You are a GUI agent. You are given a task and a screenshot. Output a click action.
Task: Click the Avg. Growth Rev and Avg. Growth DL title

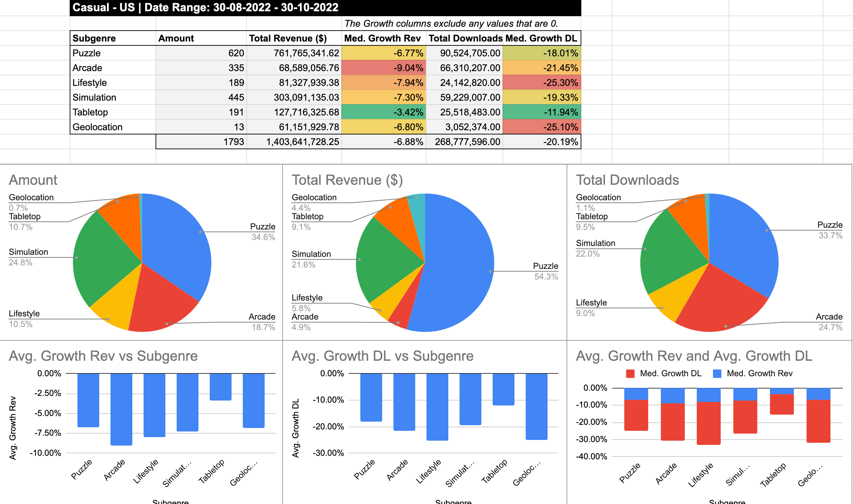694,356
